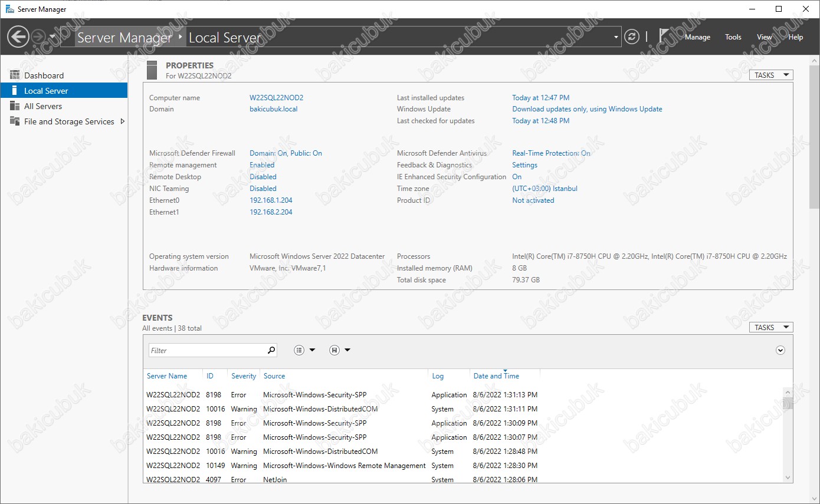Open the Properties TASKS dropdown
Screen dimensions: 820x504
[771, 75]
